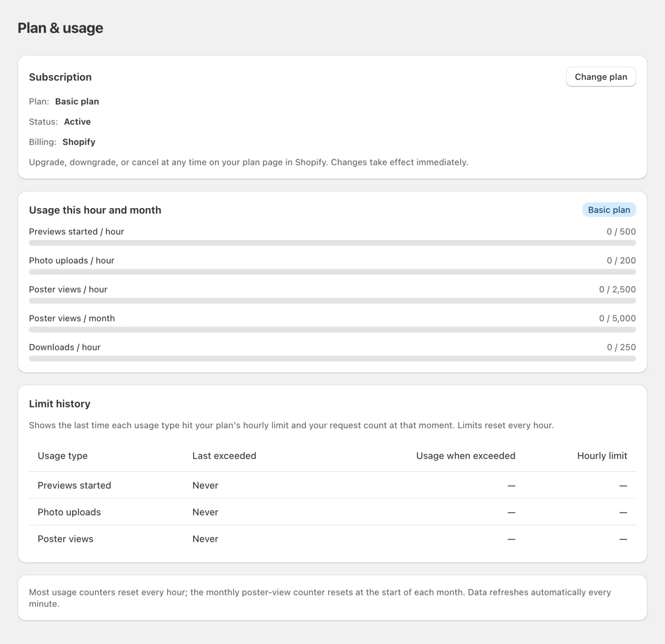This screenshot has height=644, width=665.
Task: Click the 'Last exceeded' column header
Action: pyautogui.click(x=224, y=456)
